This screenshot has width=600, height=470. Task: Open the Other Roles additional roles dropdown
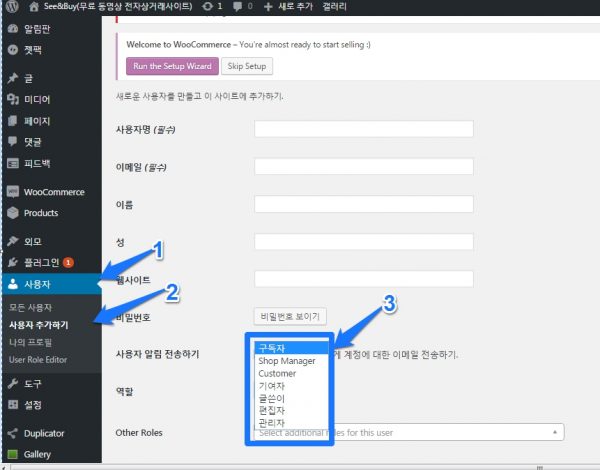point(409,432)
